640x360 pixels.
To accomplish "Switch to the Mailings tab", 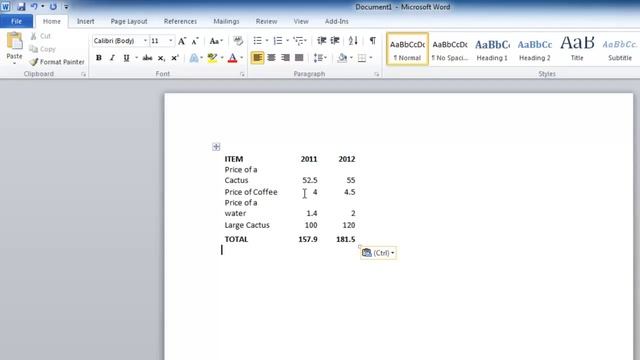I will point(226,21).
